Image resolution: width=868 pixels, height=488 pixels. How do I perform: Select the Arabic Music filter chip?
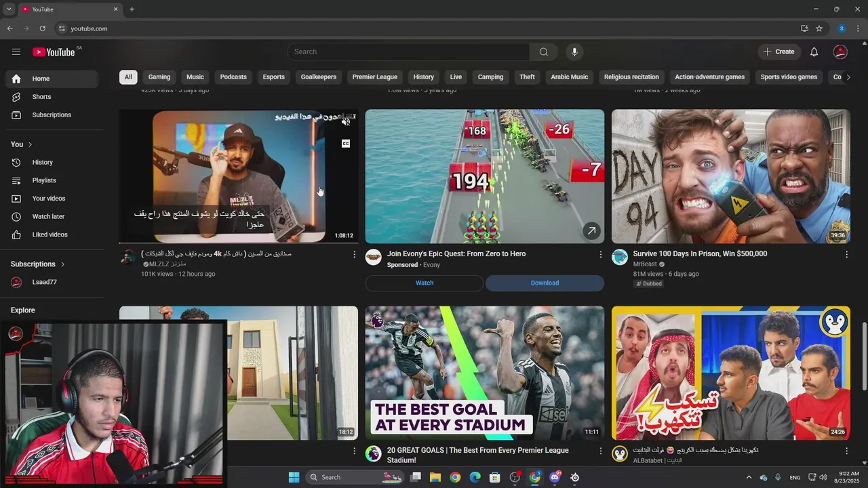click(570, 77)
